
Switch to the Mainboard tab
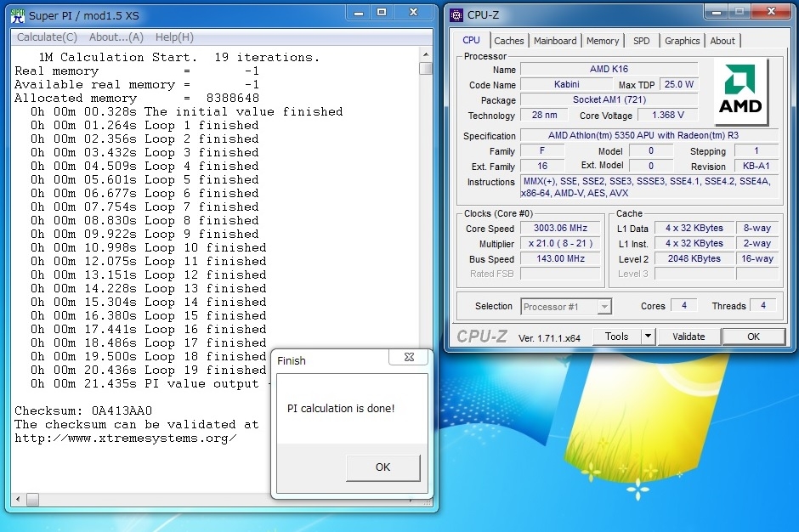pyautogui.click(x=555, y=41)
